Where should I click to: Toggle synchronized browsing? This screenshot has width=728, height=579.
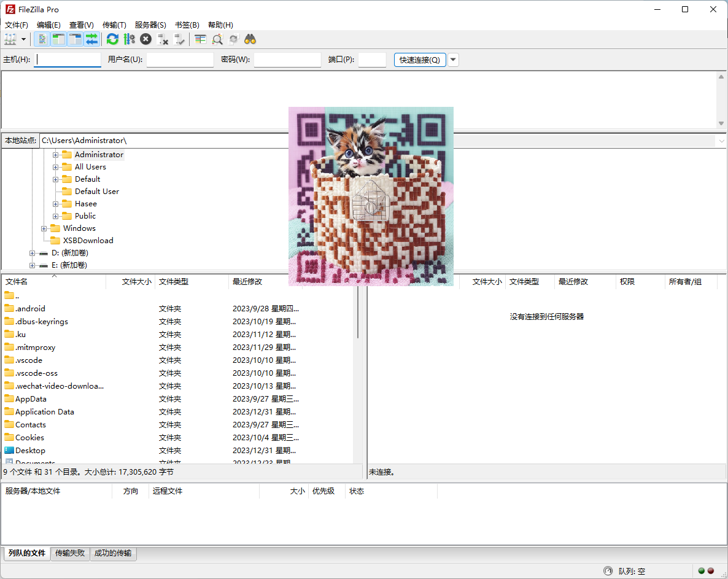pyautogui.click(x=233, y=39)
